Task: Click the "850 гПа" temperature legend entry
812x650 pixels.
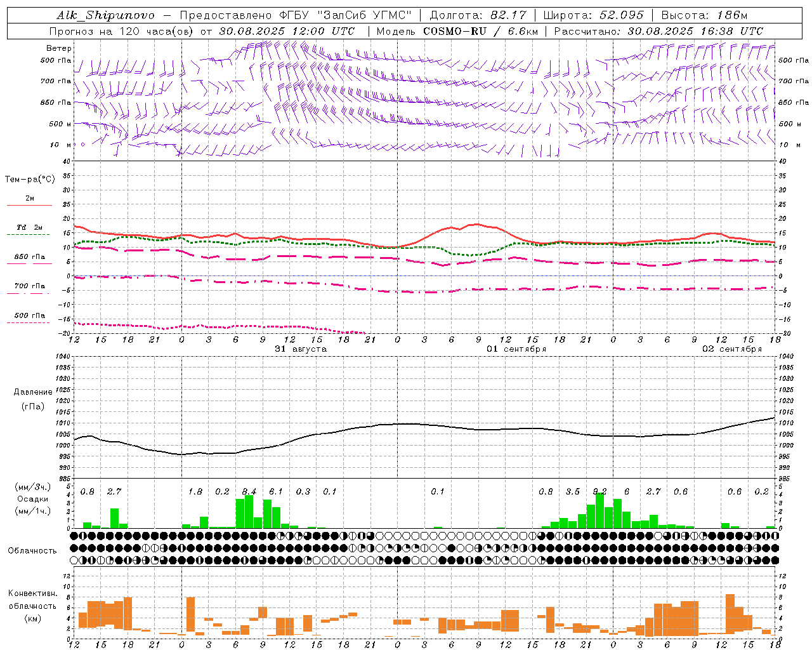Action: (x=30, y=257)
